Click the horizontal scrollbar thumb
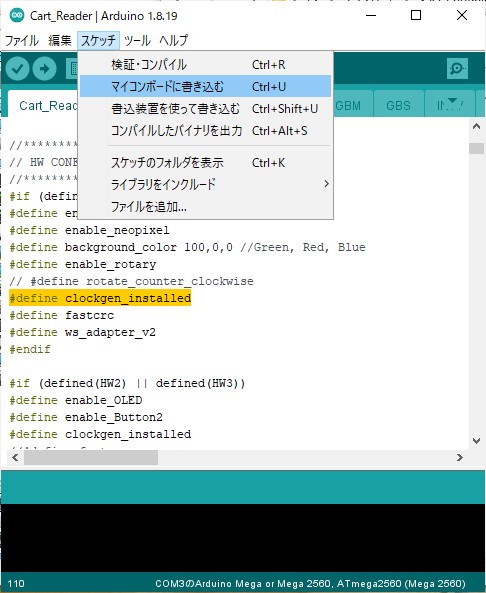The height and width of the screenshot is (593, 486). point(91,458)
